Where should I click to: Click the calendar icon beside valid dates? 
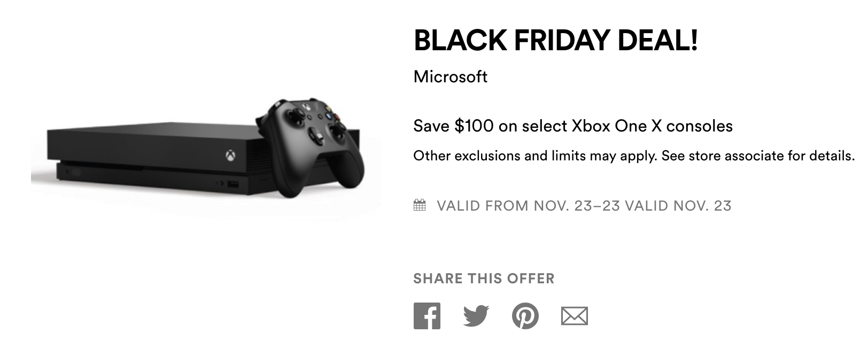tap(420, 205)
